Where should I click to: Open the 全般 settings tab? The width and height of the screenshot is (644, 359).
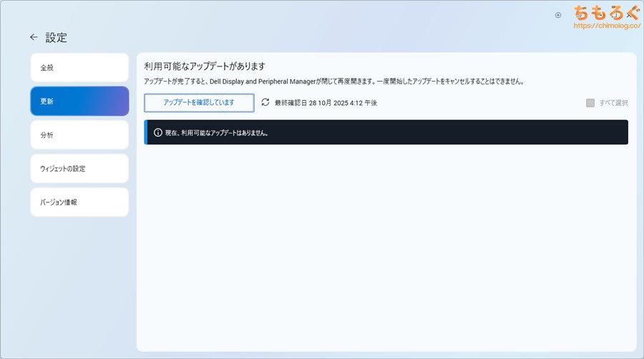pos(79,68)
